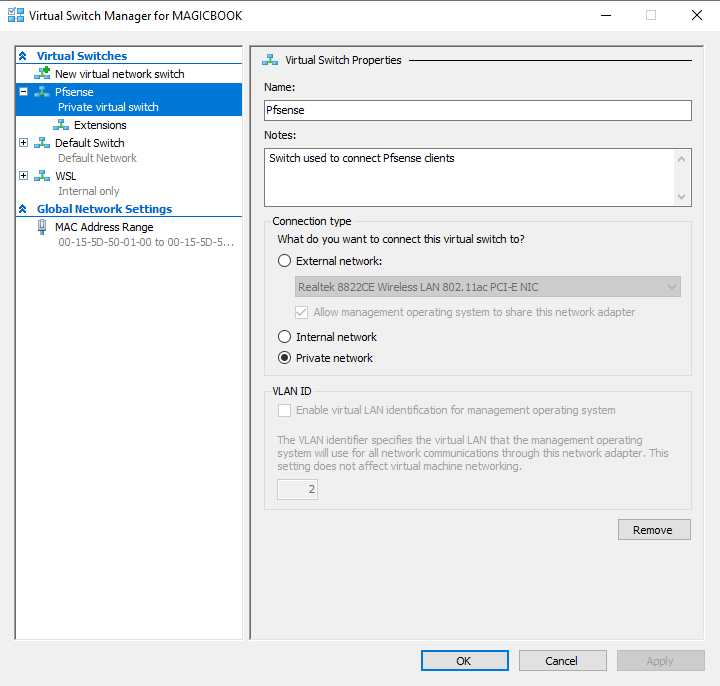This screenshot has height=686, width=720.
Task: Click the Name field containing Pfsense
Action: click(x=478, y=110)
